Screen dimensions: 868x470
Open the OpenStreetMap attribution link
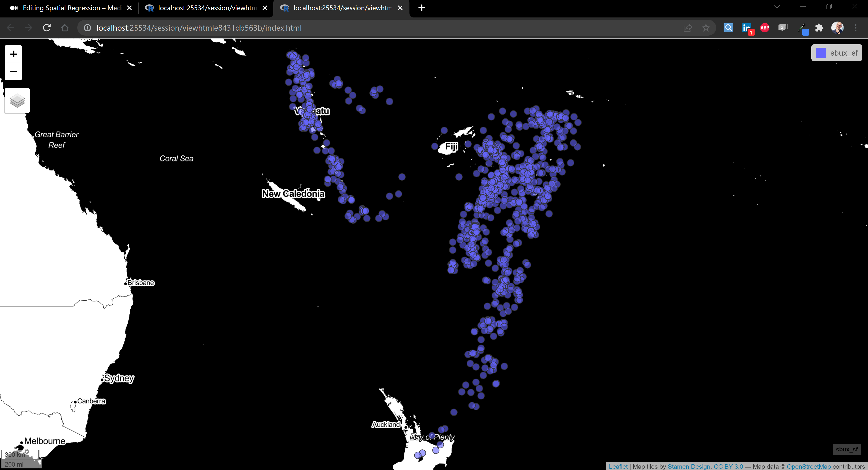[x=808, y=466]
